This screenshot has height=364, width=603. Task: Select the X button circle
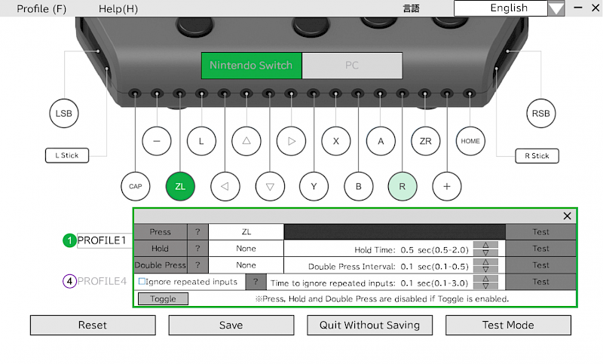(x=335, y=141)
